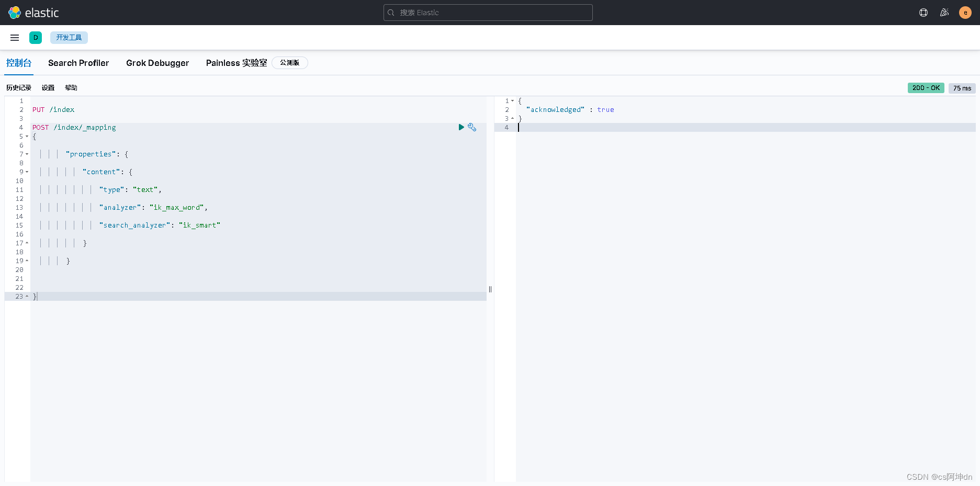
Task: Switch to the 控制台 tab
Action: pos(19,63)
